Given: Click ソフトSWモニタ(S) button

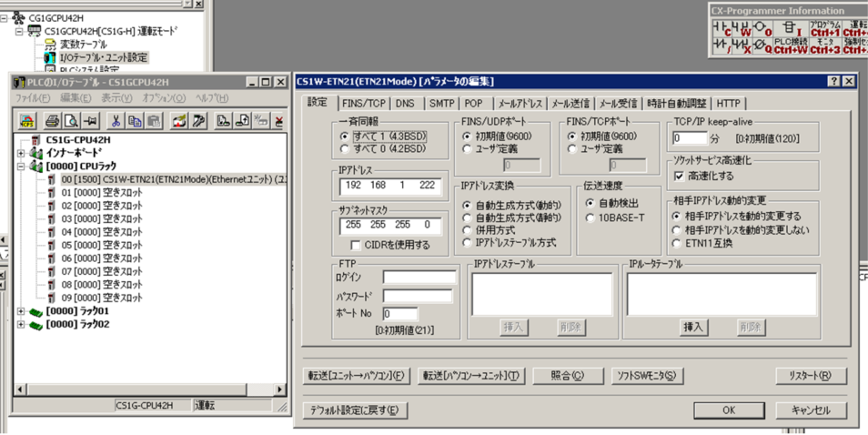Looking at the screenshot, I should pyautogui.click(x=647, y=376).
